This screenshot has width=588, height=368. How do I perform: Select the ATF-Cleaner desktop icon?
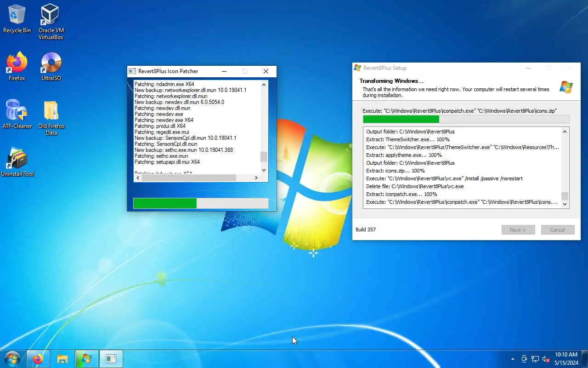tap(17, 114)
